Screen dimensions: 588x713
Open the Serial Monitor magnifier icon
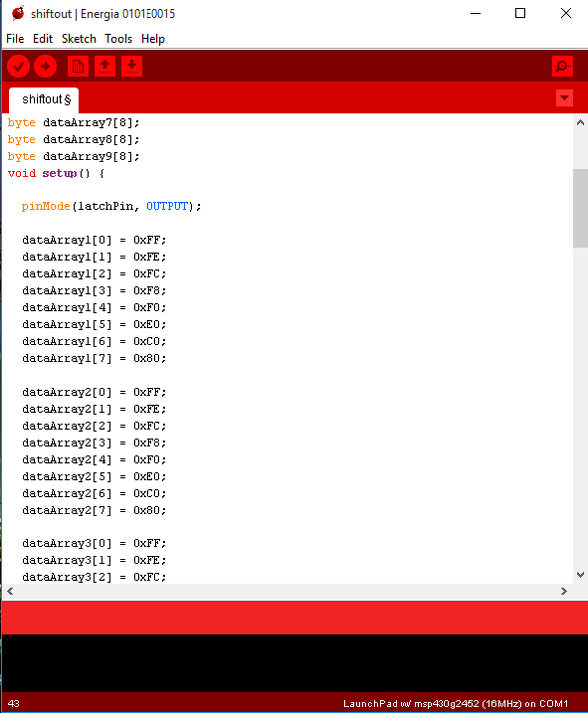tap(562, 67)
